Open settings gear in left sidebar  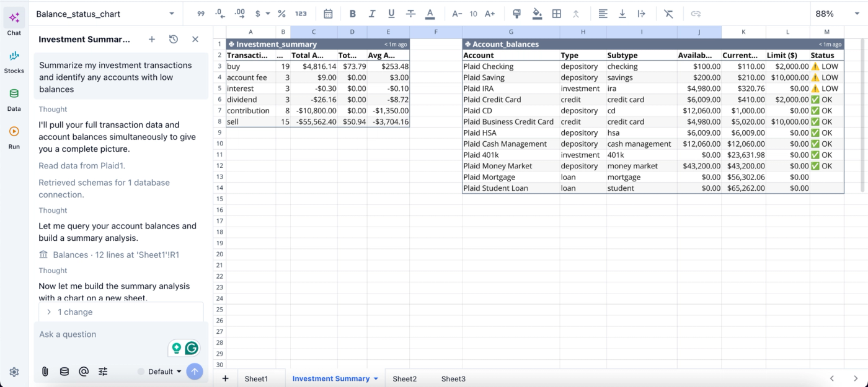[14, 372]
